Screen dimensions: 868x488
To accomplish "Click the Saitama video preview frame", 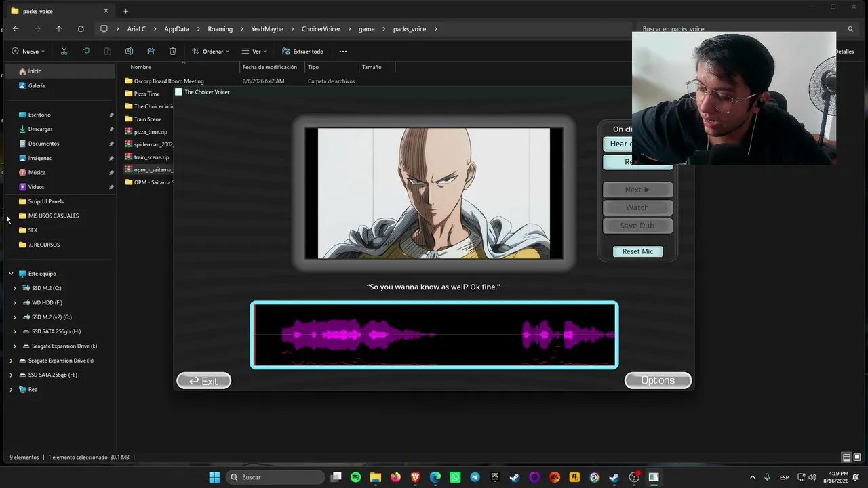I will pos(434,193).
